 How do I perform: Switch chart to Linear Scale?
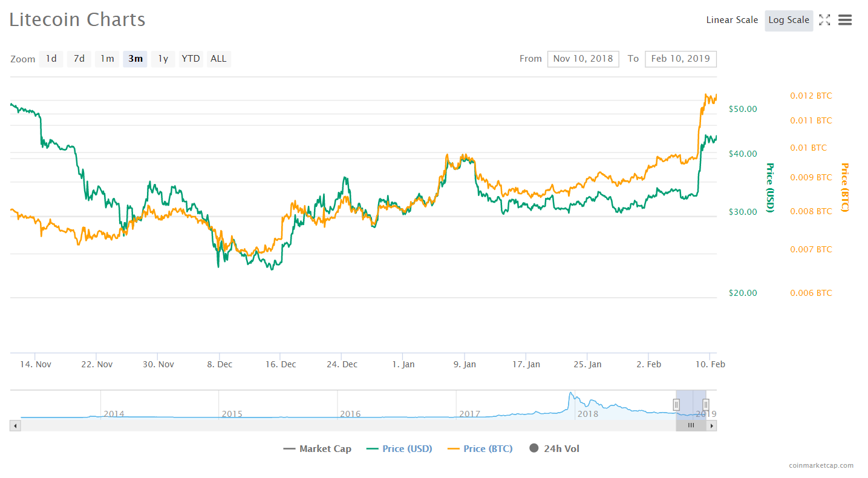(732, 20)
